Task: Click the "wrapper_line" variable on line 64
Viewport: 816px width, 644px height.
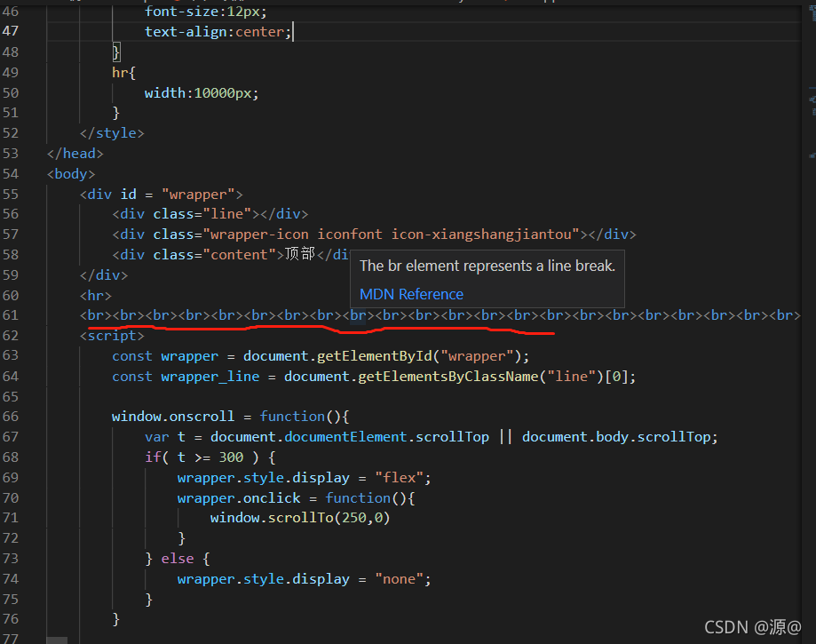Action: tap(210, 377)
